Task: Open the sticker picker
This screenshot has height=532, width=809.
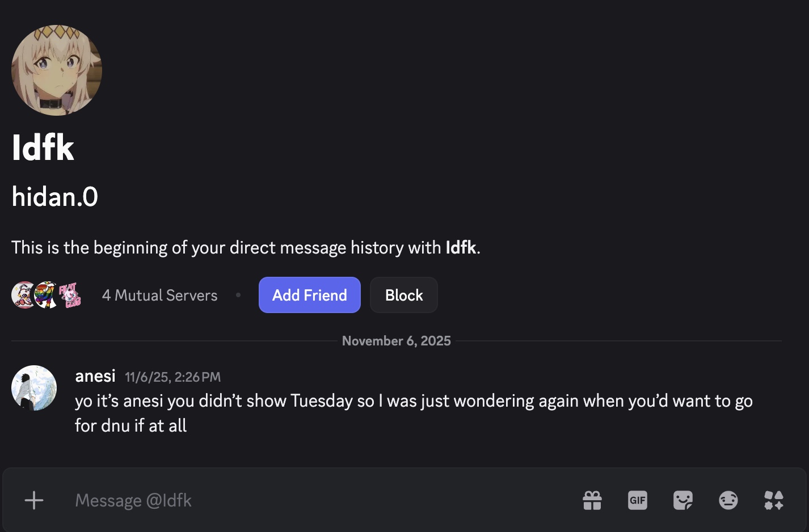Action: (683, 500)
